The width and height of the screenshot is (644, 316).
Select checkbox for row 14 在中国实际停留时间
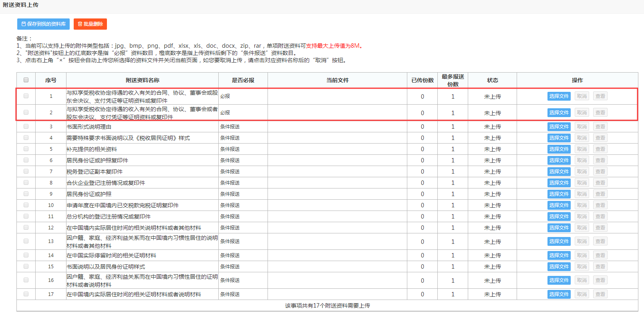(x=26, y=255)
